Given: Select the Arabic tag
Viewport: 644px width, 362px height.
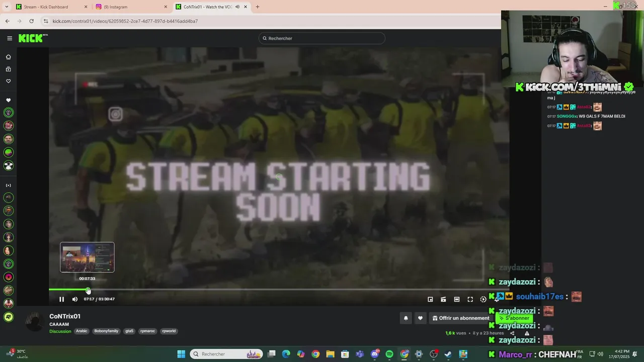Looking at the screenshot, I should (82, 331).
